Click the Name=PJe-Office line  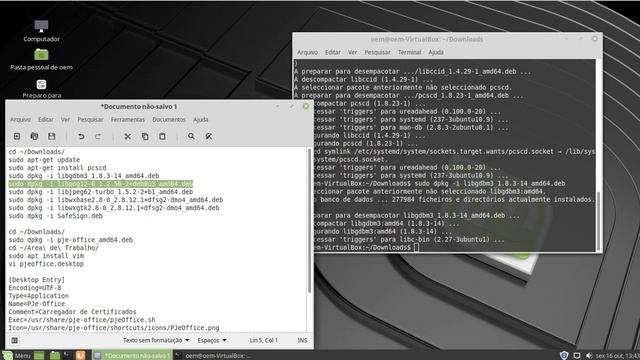37,304
